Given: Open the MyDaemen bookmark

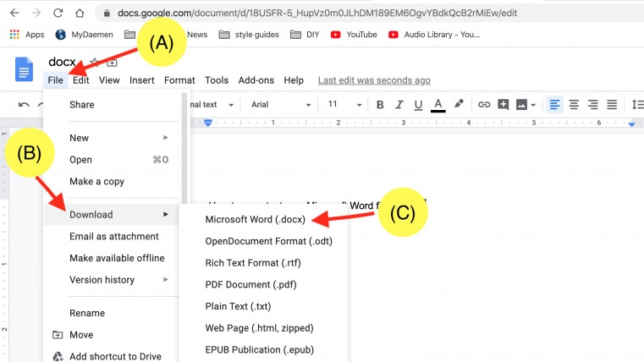Looking at the screenshot, I should tap(84, 35).
